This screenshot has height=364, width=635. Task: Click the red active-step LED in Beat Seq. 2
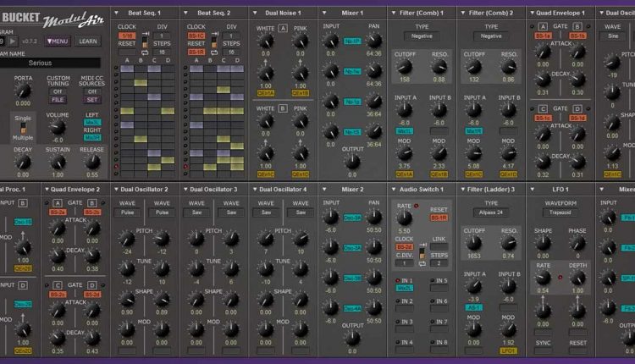click(185, 167)
